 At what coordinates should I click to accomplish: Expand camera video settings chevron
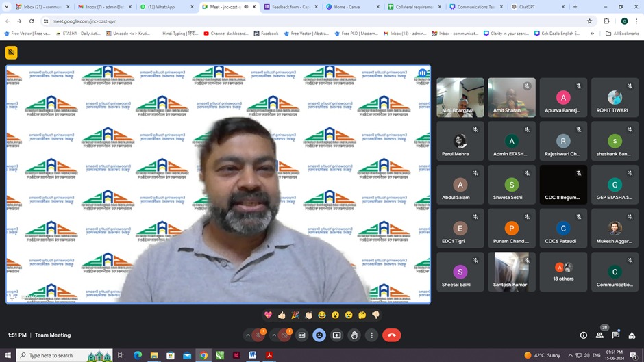(274, 335)
